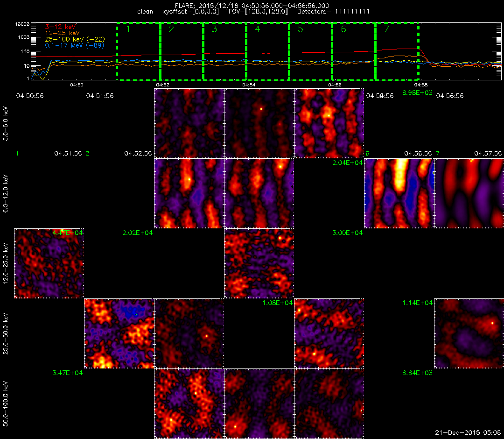Click the '04:50' time axis tick label
Image resolution: width=504 pixels, height=439 pixels.
(77, 85)
